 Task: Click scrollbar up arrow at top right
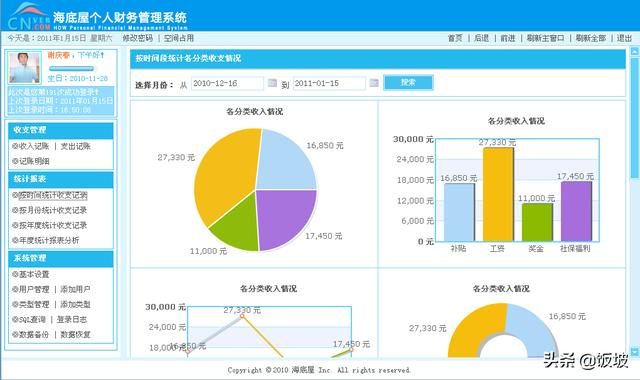click(x=635, y=51)
